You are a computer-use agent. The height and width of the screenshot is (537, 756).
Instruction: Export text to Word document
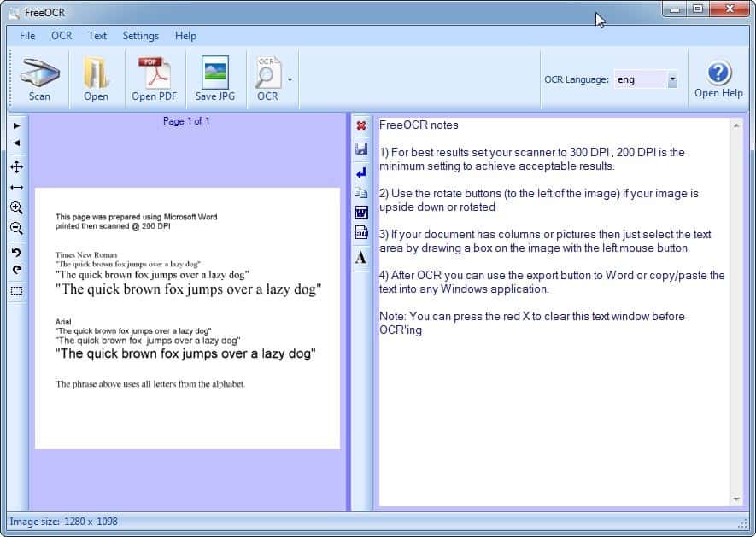(x=360, y=213)
